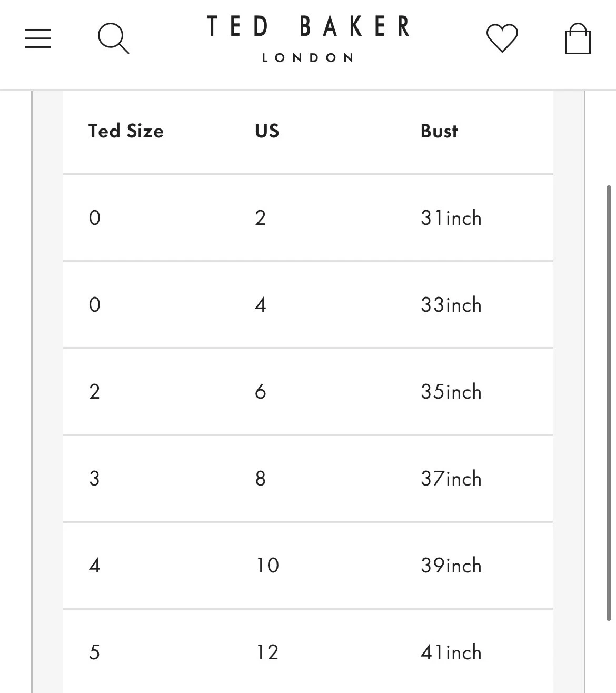
Task: View wishlist via heart icon
Action: pos(502,38)
